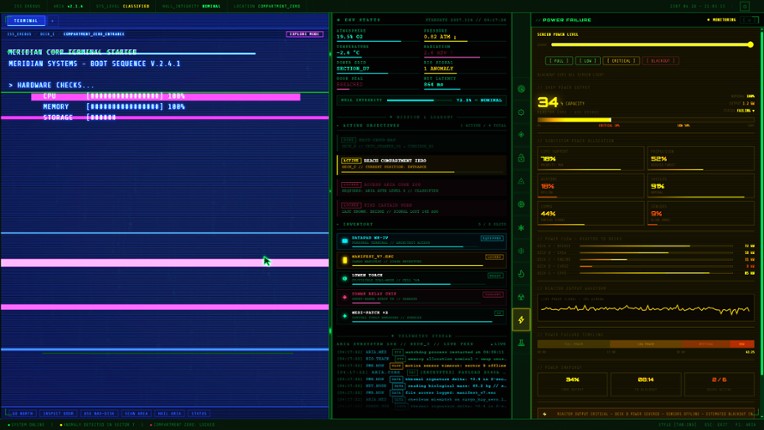Click the POWER RELAY UNIT status tag

tap(493, 295)
